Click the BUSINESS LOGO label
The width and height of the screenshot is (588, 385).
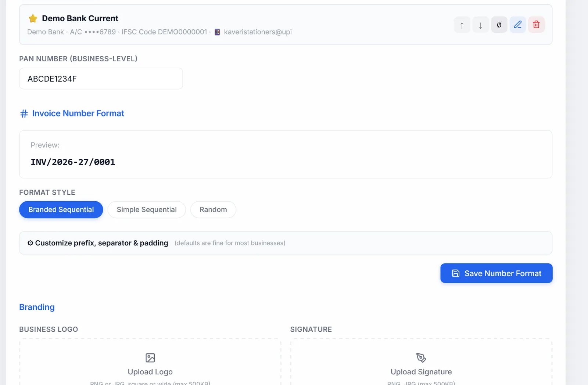pyautogui.click(x=49, y=330)
